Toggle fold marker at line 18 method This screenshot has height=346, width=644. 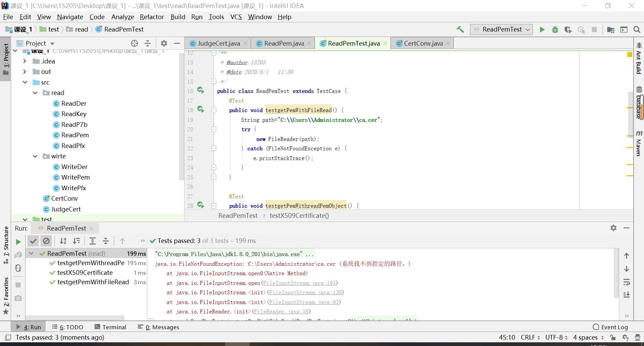click(x=214, y=110)
